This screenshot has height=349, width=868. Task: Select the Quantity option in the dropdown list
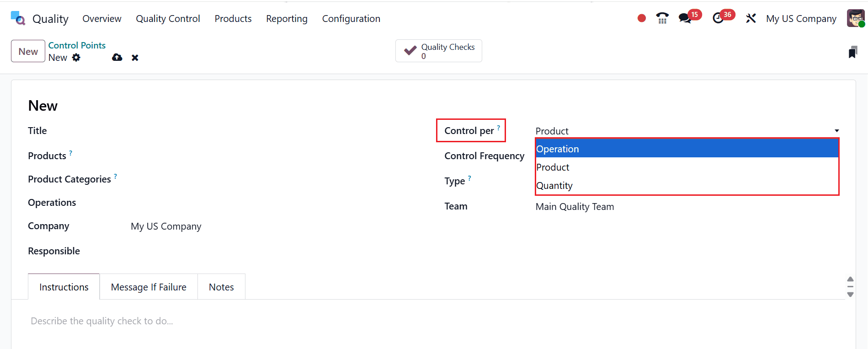point(687,185)
